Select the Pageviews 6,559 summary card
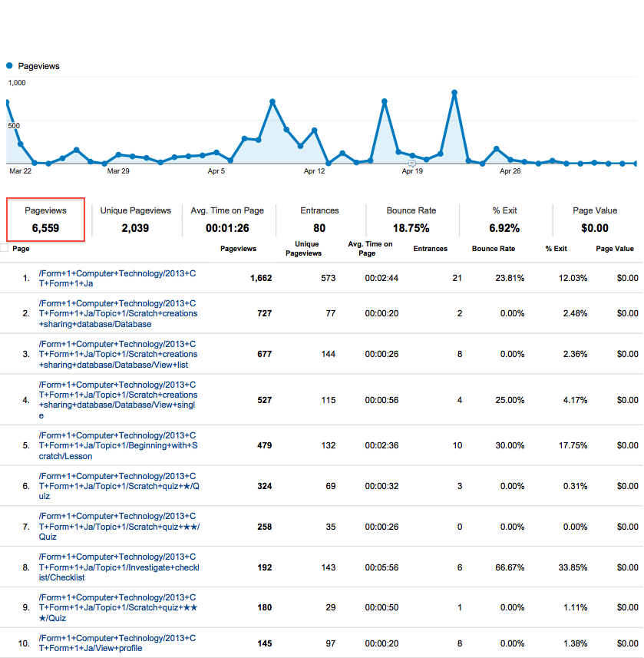This screenshot has width=644, height=658. point(45,220)
